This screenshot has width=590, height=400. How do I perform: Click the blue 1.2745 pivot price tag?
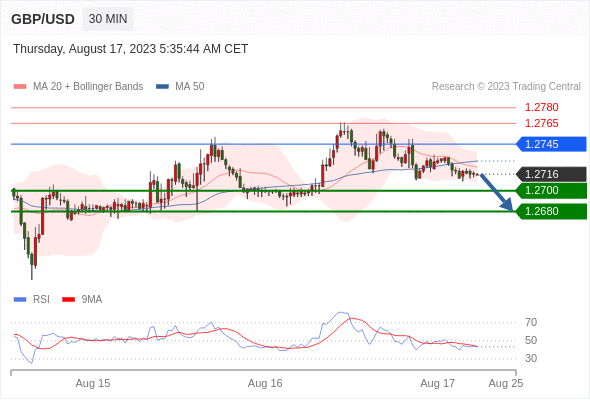pyautogui.click(x=551, y=144)
